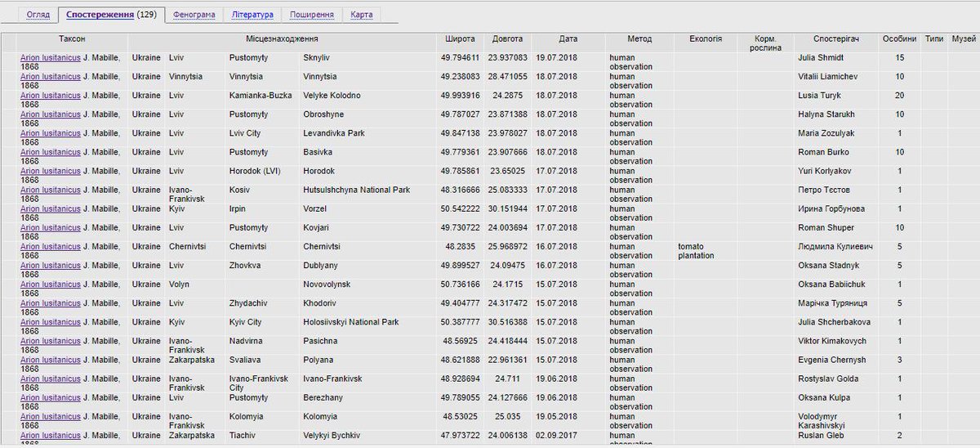
Task: Select observer name Rostyslav Golda
Action: [x=828, y=379]
